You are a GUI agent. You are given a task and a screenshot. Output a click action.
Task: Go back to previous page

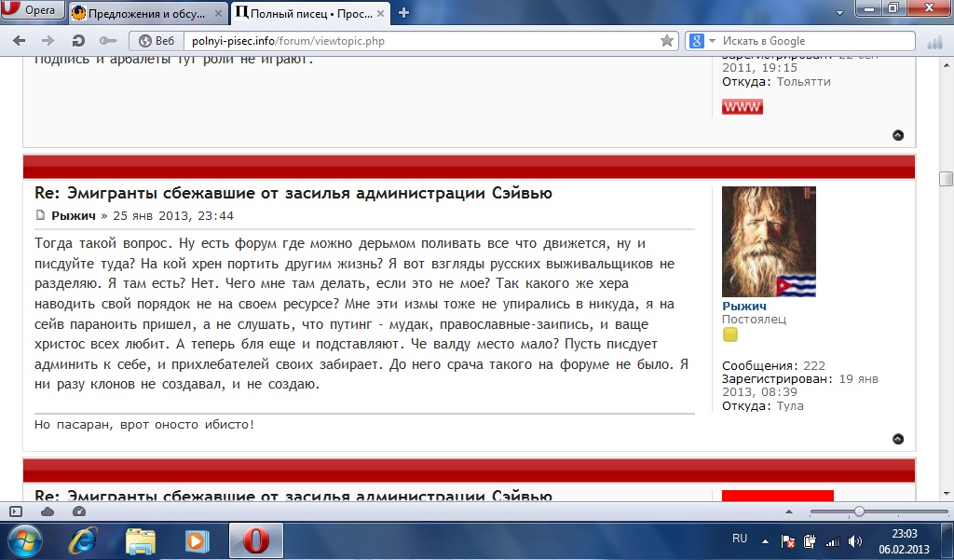click(19, 41)
